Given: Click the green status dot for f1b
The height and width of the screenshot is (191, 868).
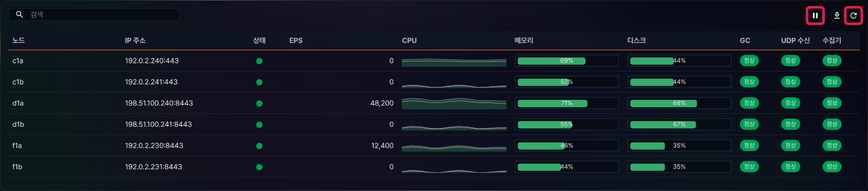Looking at the screenshot, I should tap(260, 168).
